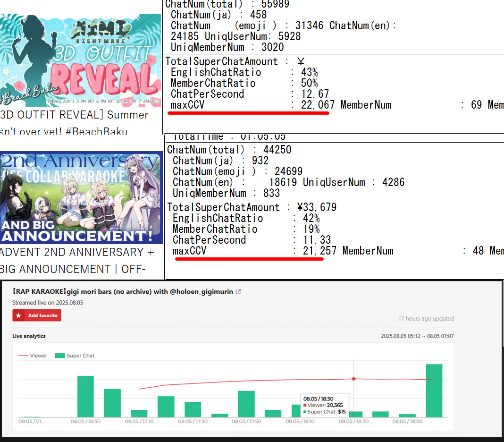Click 'Streamed live on 2025.08.05' text

tap(48, 303)
